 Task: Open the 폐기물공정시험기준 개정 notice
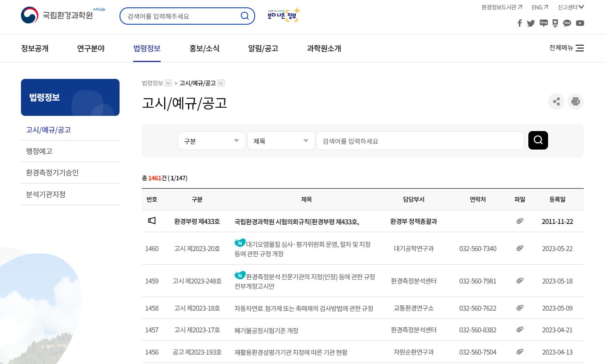266,330
